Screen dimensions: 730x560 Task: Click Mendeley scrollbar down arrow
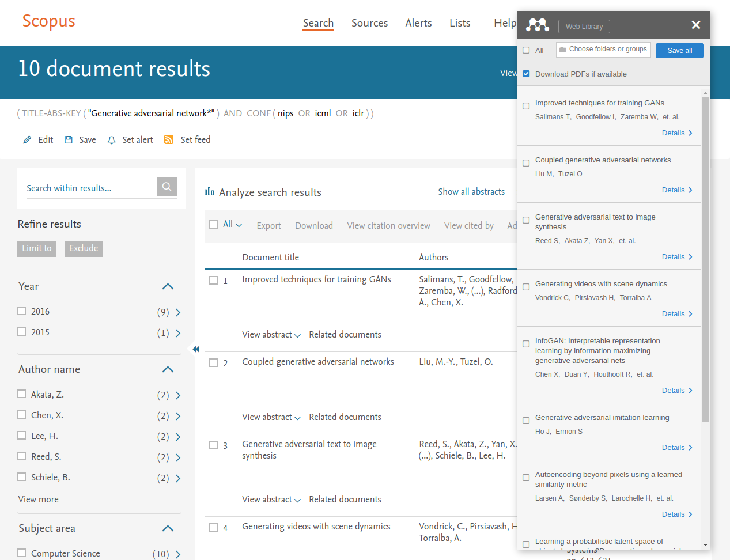(x=705, y=544)
